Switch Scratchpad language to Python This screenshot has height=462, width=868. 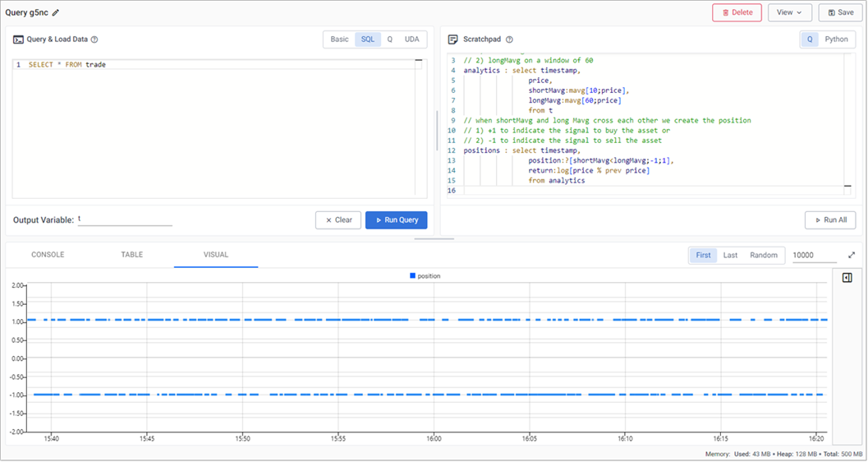tap(836, 39)
